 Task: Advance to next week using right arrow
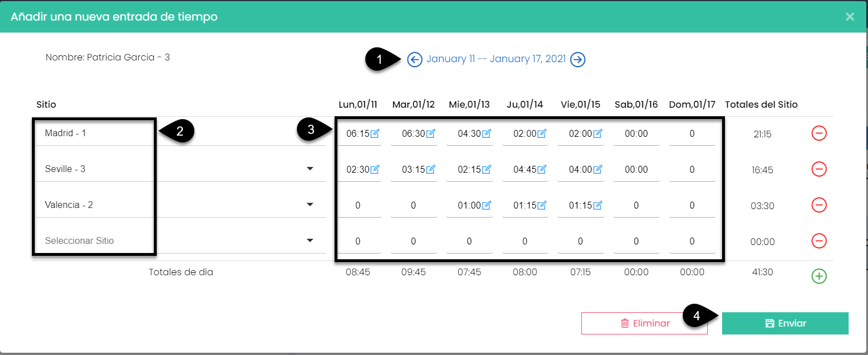point(578,59)
